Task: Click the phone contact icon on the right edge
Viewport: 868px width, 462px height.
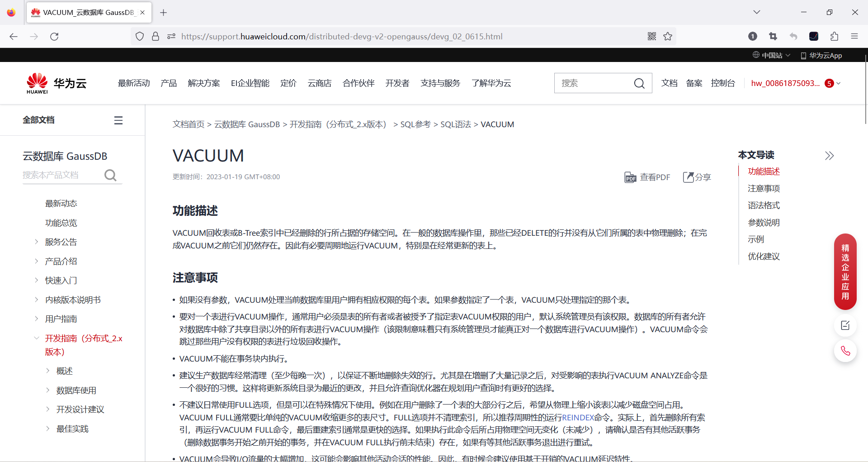Action: [x=845, y=351]
